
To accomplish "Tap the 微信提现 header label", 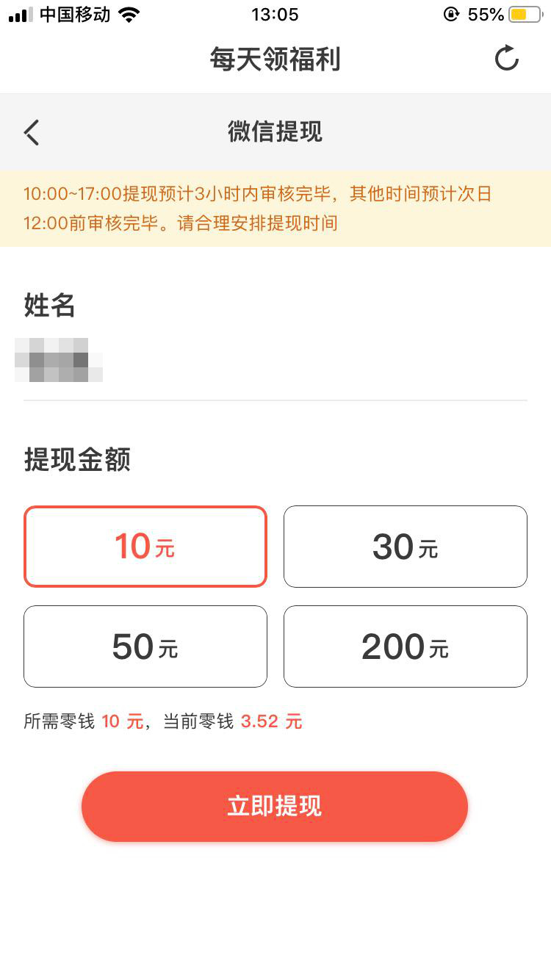I will tap(275, 132).
